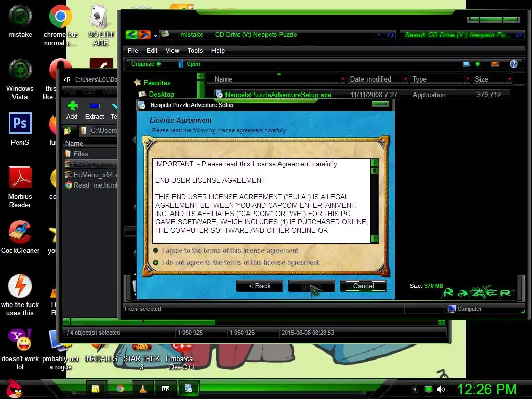The height and width of the screenshot is (399, 532).
Task: Click the blue minus Extract icon in 7-Zip
Action: click(95, 106)
